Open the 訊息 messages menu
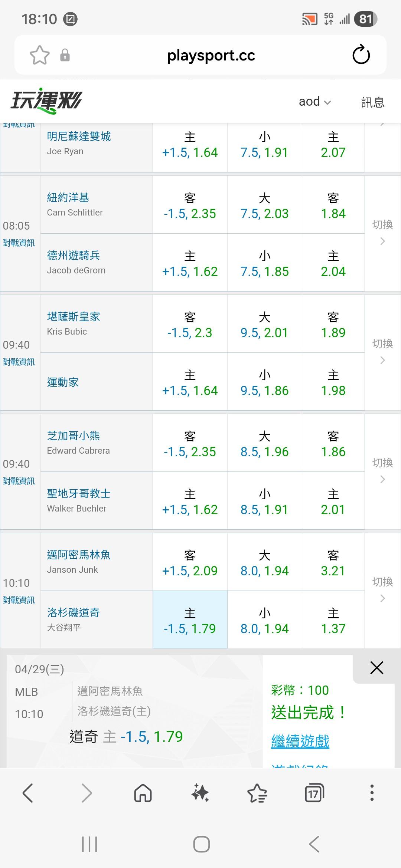The height and width of the screenshot is (868, 401). coord(372,102)
